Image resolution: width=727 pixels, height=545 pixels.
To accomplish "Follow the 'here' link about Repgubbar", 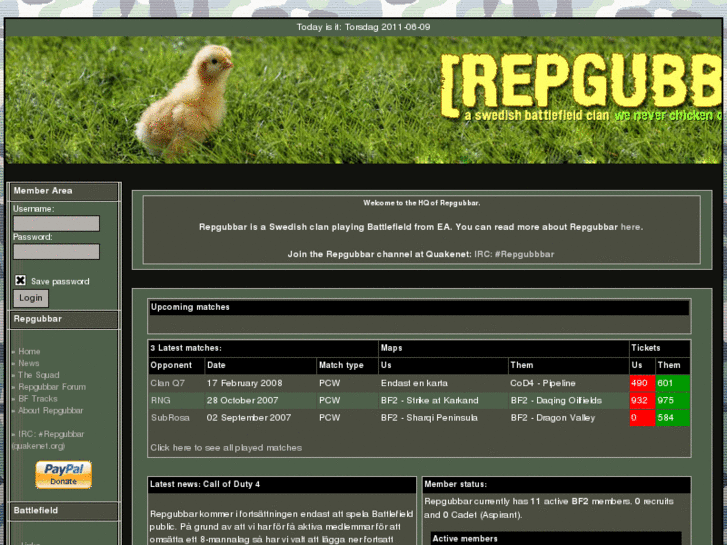I will coord(631,227).
